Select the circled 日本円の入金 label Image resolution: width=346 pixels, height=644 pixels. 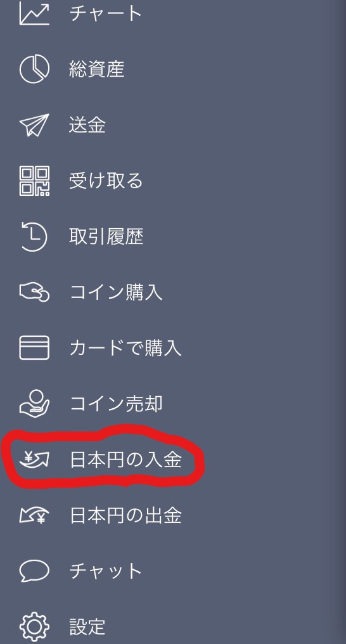click(x=125, y=459)
